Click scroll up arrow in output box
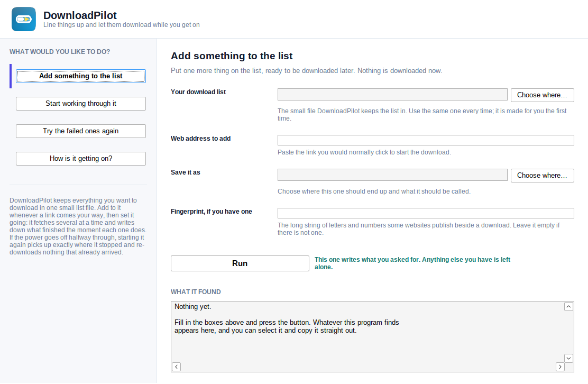 point(568,307)
